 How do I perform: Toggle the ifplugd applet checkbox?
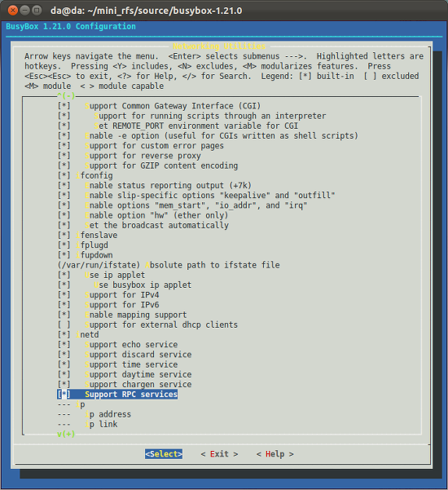64,245
